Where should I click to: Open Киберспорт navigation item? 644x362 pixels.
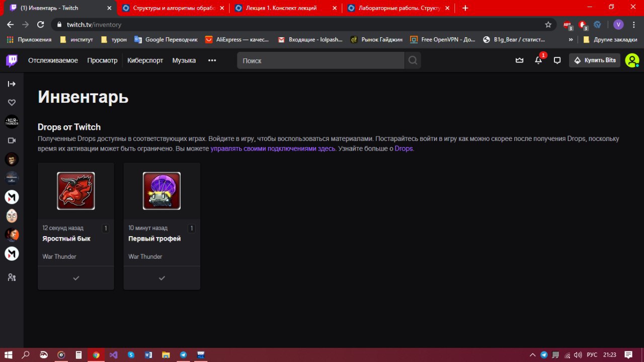145,60
